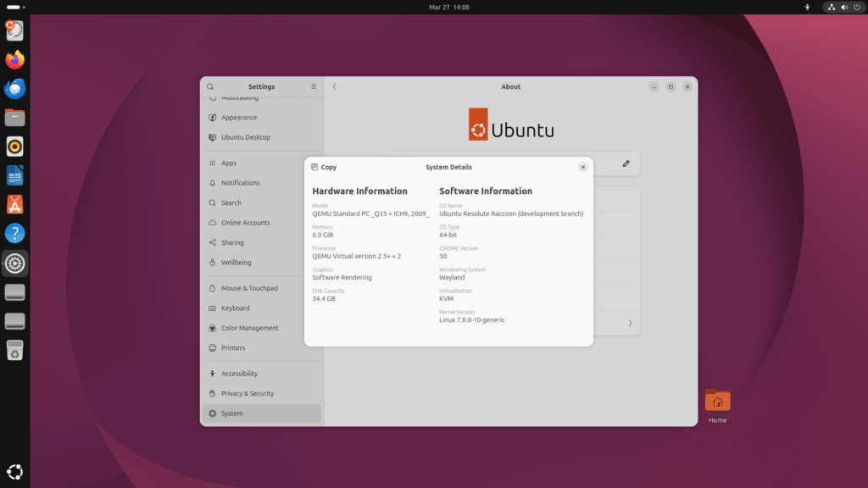Expand the row with the right chevron arrow

[630, 323]
